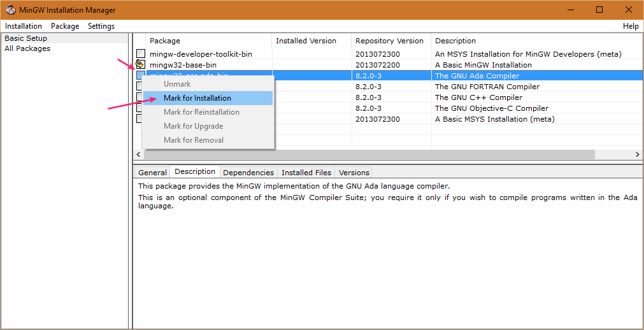Open the Settings menu
Viewport: 644px width, 330px height.
pos(101,26)
